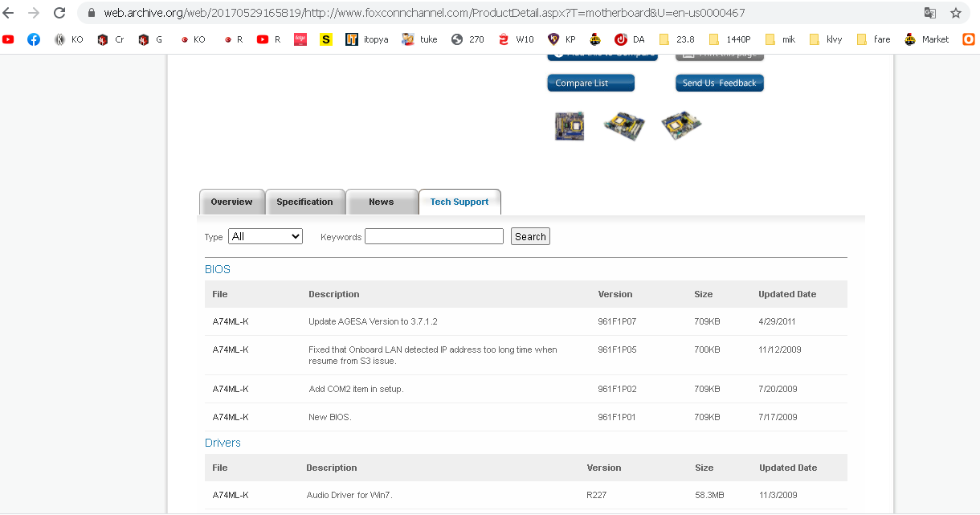Click the URL in the address bar
Screen dimensions: 980x515
pyautogui.click(x=424, y=13)
